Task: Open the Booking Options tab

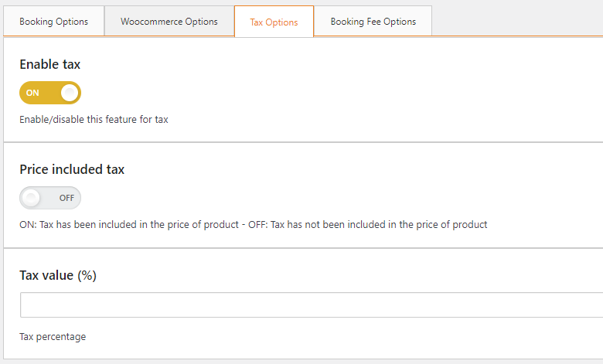Action: point(54,21)
